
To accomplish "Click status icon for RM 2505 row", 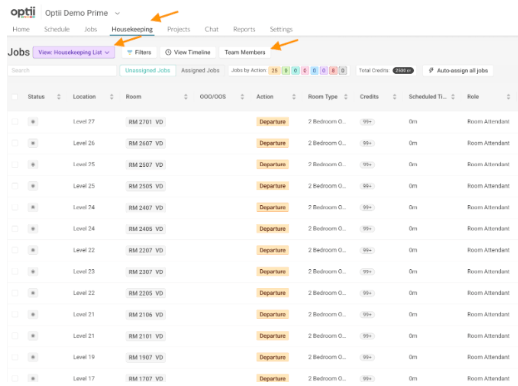I will 33,186.
